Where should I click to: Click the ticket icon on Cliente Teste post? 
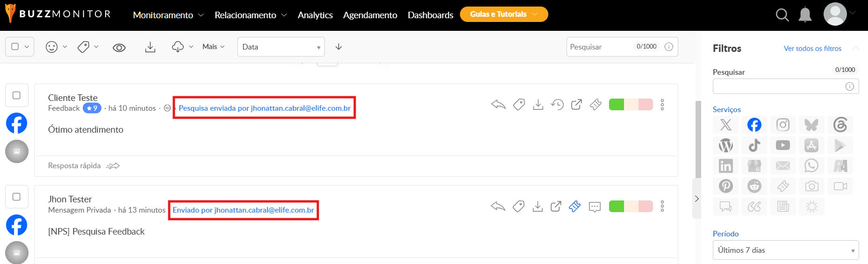click(x=595, y=105)
